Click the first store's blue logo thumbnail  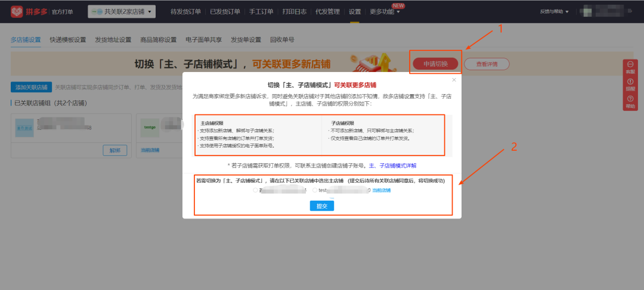coord(23,128)
